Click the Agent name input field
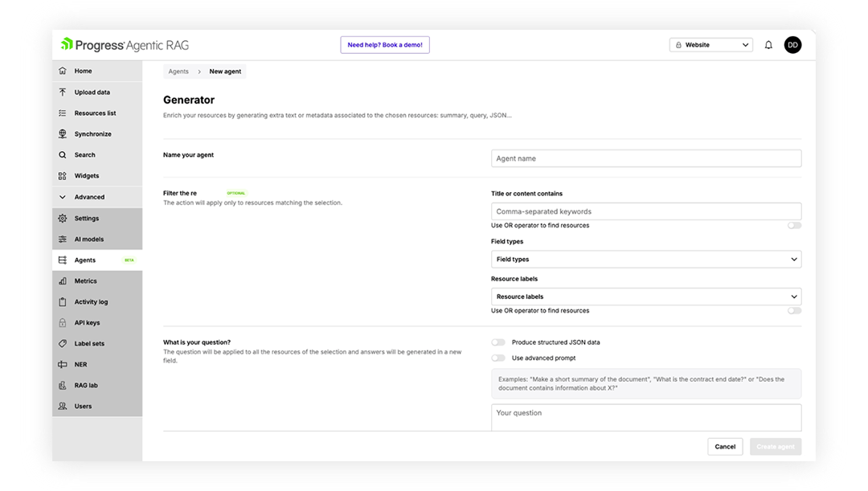This screenshot has width=868, height=491. click(645, 158)
